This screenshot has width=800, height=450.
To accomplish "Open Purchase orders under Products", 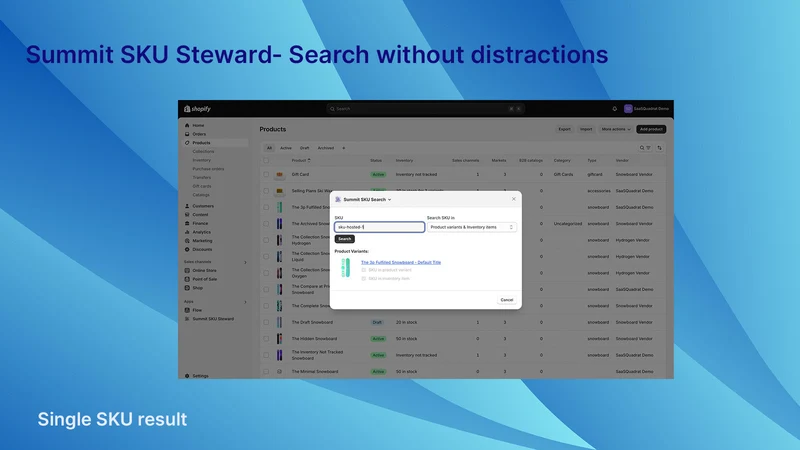I will pyautogui.click(x=208, y=168).
